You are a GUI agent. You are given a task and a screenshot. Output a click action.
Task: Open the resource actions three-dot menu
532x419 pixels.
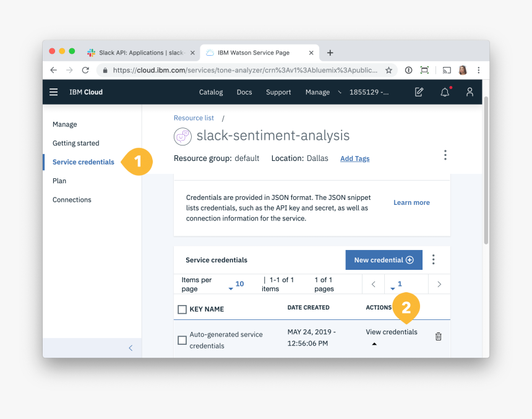click(x=445, y=155)
